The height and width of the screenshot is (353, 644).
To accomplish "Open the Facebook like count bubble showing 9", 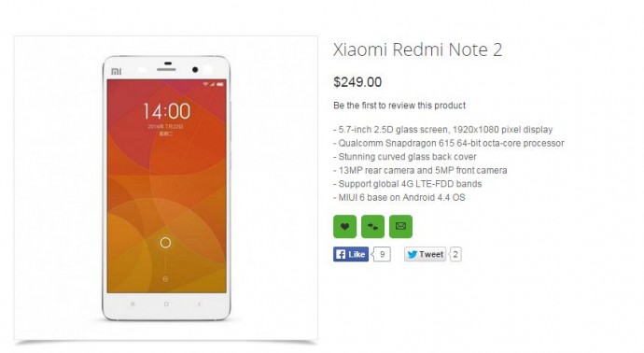I will click(382, 254).
